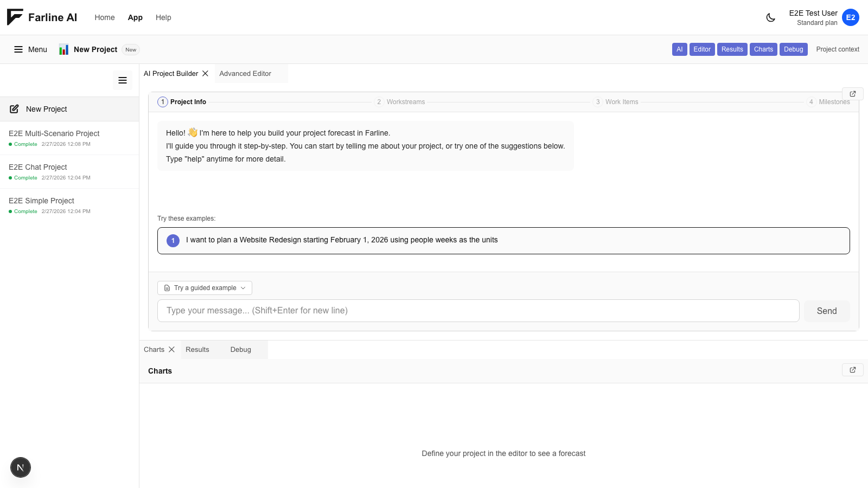
Task: Pop out the Charts panel with external link icon
Action: point(853,369)
